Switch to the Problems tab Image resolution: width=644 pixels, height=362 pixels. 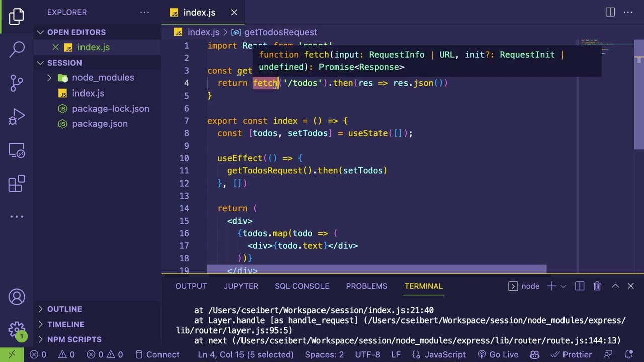pos(367,286)
